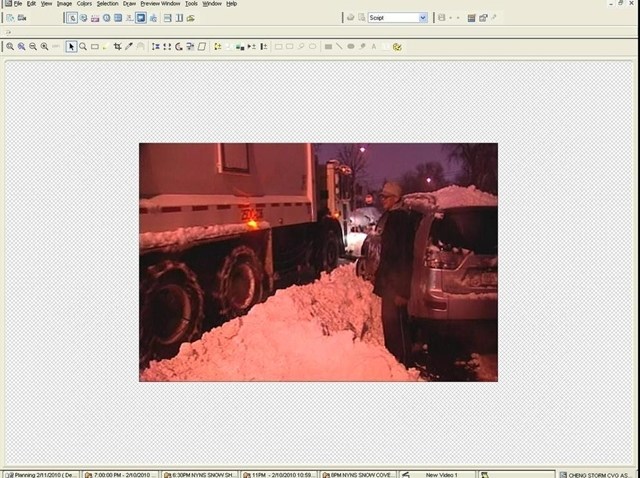Click the zoom out icon
Viewport: 640px width, 478px height.
point(33,47)
